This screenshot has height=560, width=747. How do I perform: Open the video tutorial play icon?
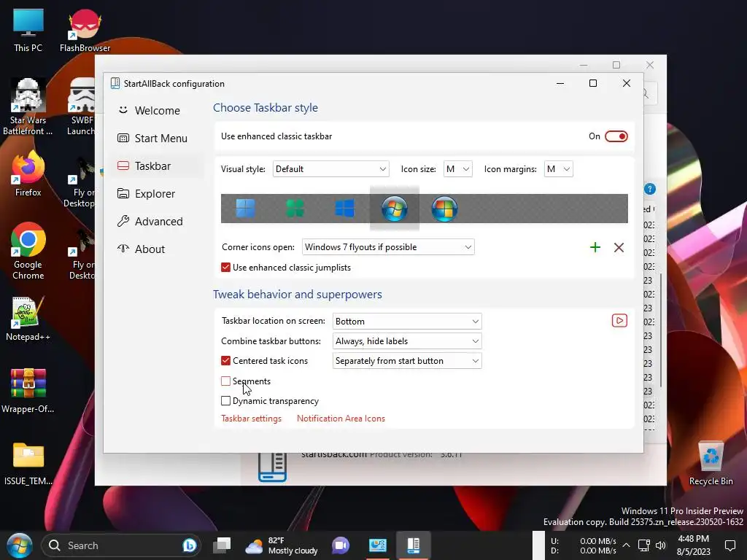coord(619,321)
